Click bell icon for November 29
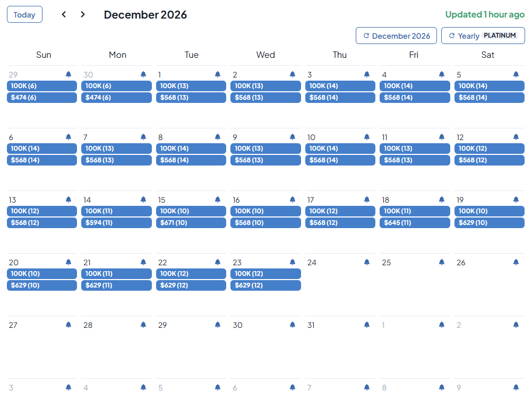The image size is (532, 400). click(x=68, y=74)
